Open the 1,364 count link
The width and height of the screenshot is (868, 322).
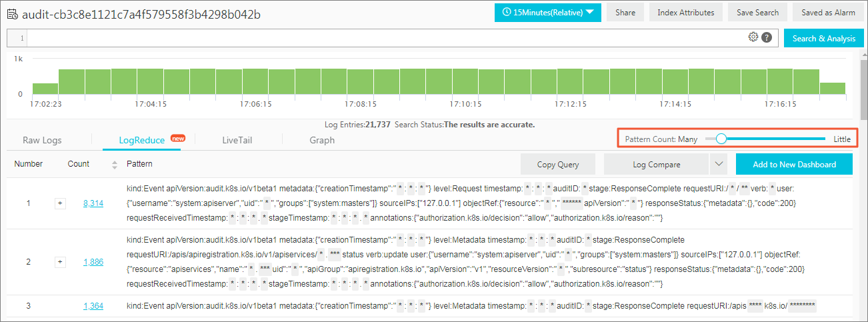[93, 305]
